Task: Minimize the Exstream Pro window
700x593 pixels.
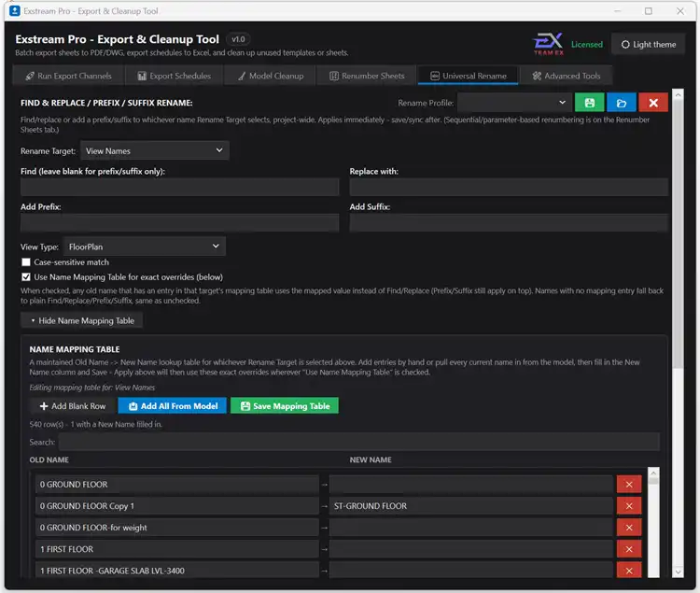Action: click(618, 10)
